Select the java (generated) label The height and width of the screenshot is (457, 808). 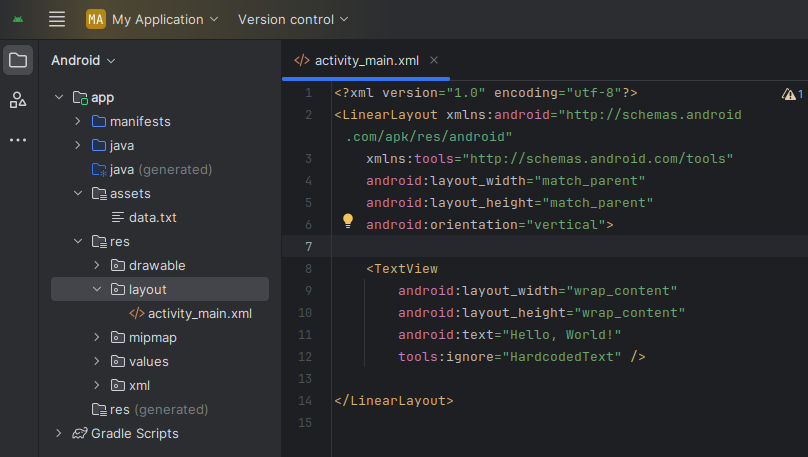[x=161, y=170]
